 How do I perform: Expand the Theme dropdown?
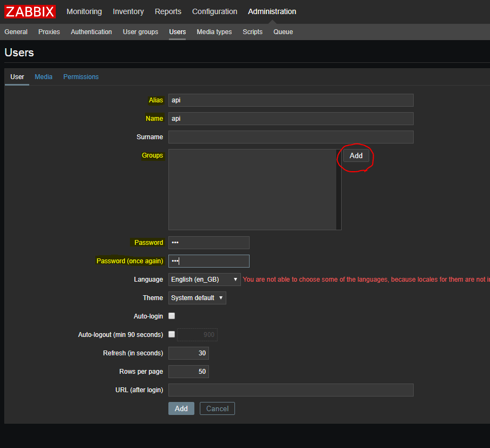click(x=197, y=298)
